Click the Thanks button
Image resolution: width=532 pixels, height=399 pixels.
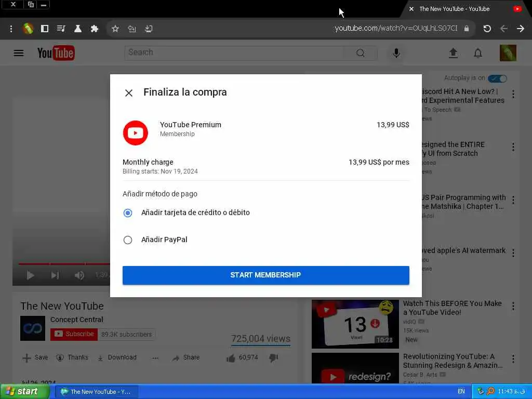click(x=72, y=357)
